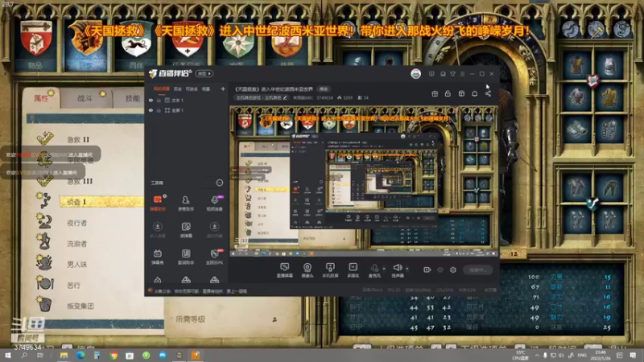
Task: Click the 直播中 streaming button
Action: coord(477,269)
